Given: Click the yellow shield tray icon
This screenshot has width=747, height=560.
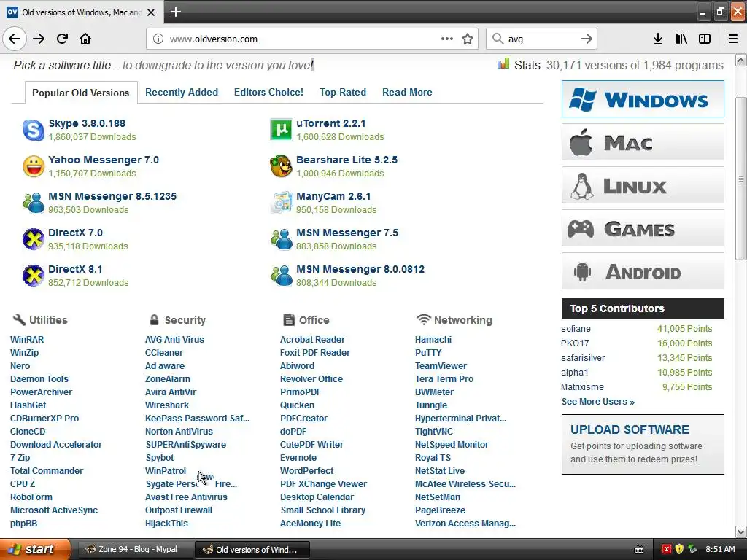Looking at the screenshot, I should [x=679, y=550].
